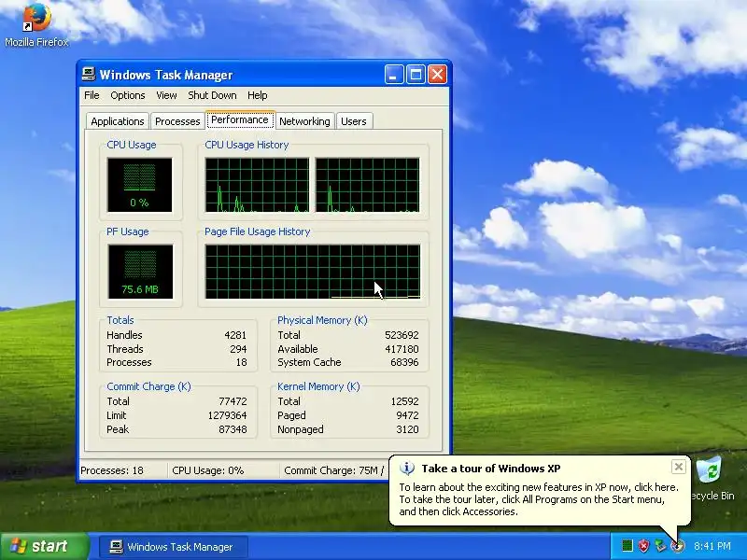Switch to the Applications tab
Screen dimensions: 747x560
pyautogui.click(x=118, y=121)
